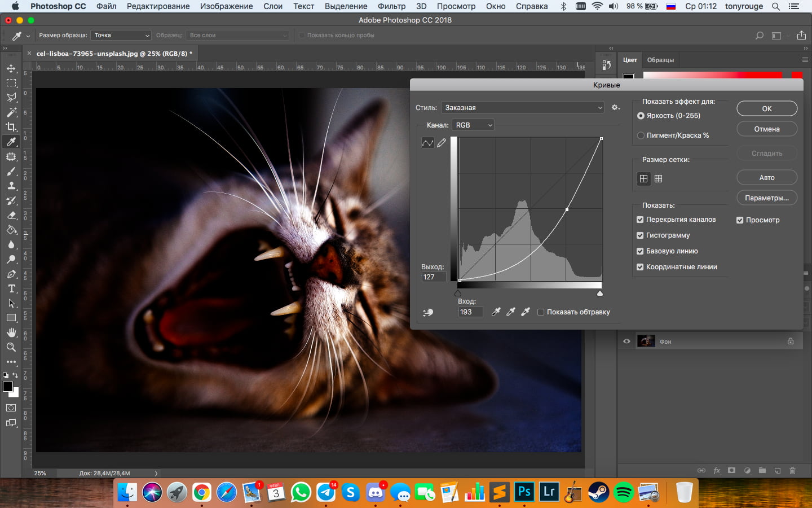Select the Crop tool

click(11, 127)
